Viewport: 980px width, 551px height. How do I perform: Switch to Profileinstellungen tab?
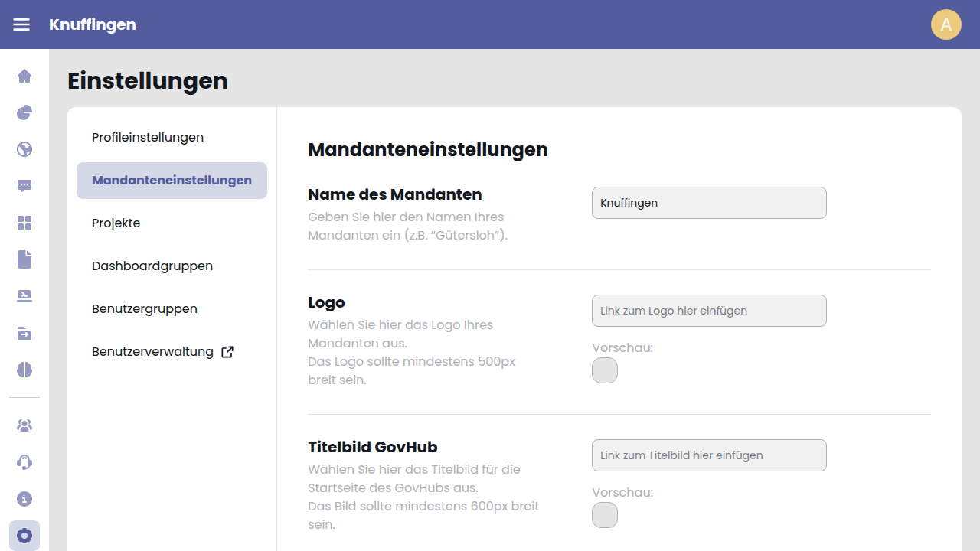[148, 138]
